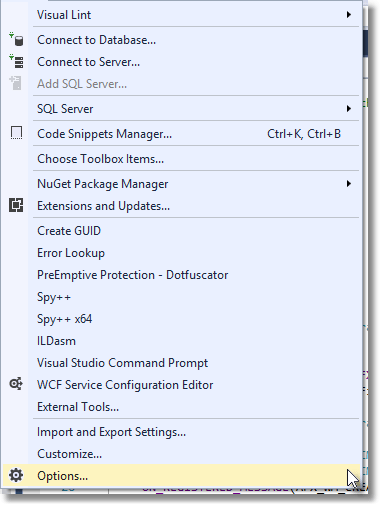Expand the Visual Lint submenu arrow
Viewport: 380px width, 506px height.
[348, 15]
